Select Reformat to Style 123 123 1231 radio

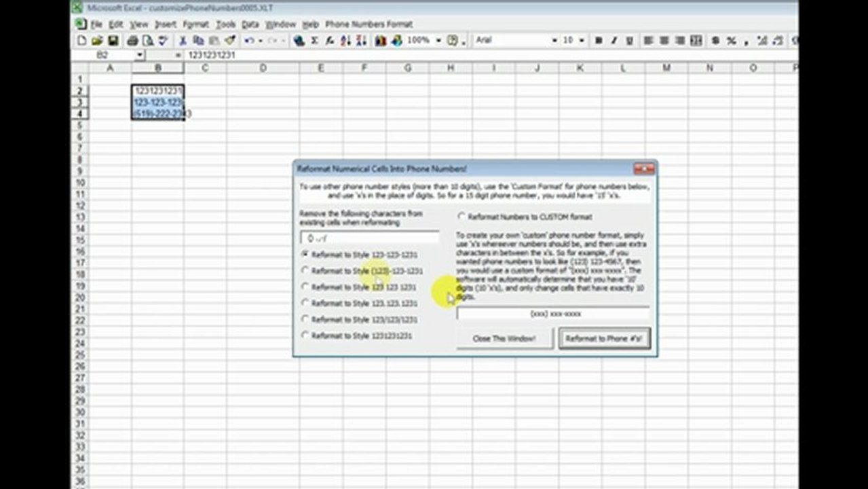click(305, 287)
